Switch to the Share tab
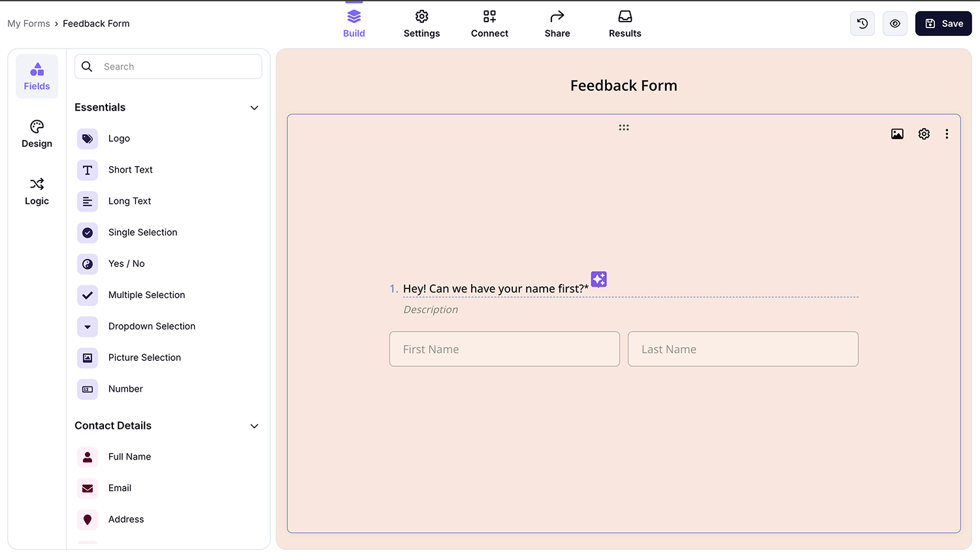 [557, 23]
